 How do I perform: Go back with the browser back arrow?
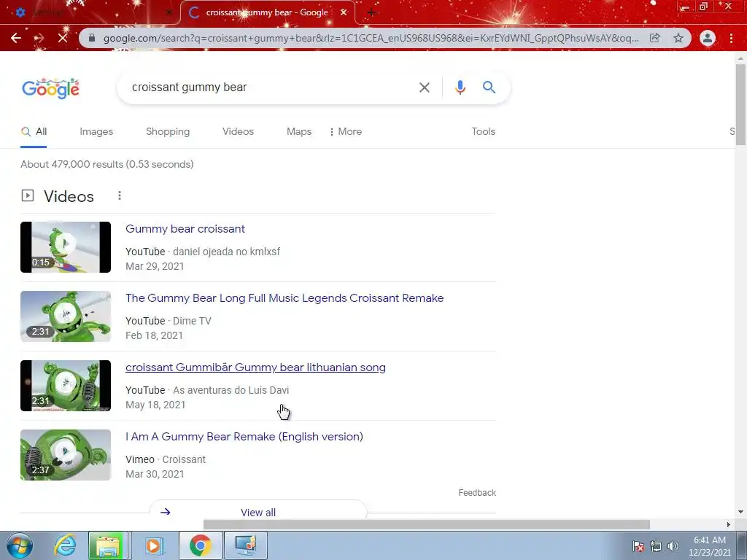16,38
